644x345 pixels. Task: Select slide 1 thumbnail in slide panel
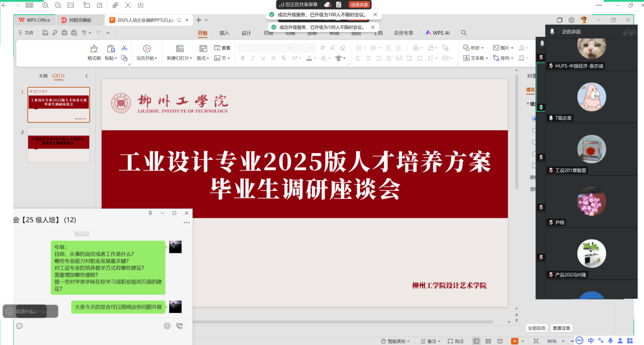[58, 105]
